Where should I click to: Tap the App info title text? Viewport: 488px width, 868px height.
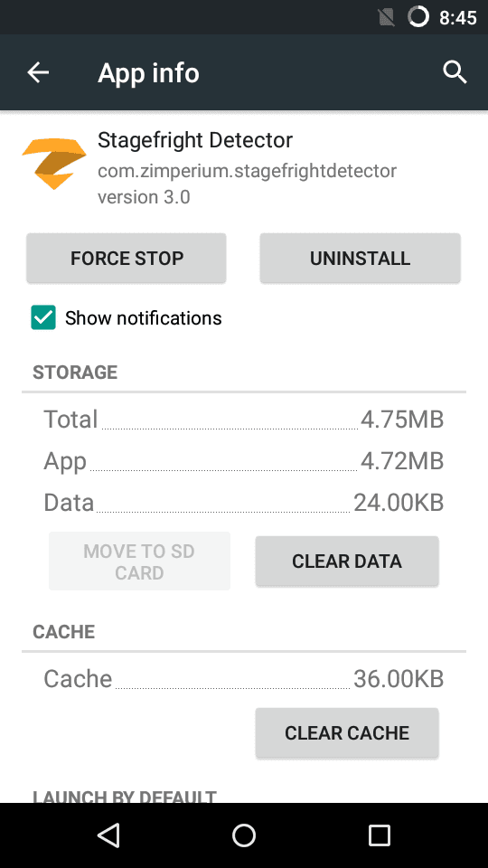coord(148,72)
